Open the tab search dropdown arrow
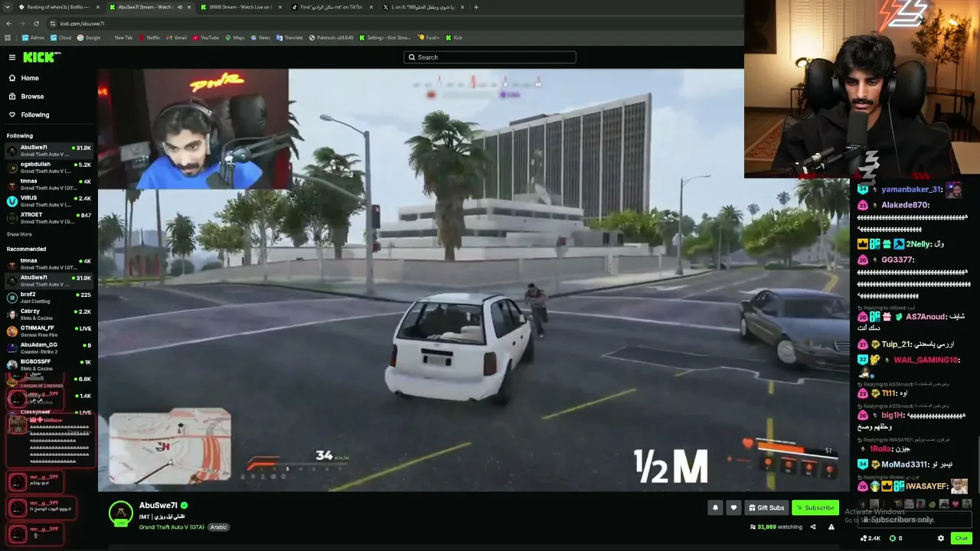This screenshot has height=551, width=980. tap(6, 8)
